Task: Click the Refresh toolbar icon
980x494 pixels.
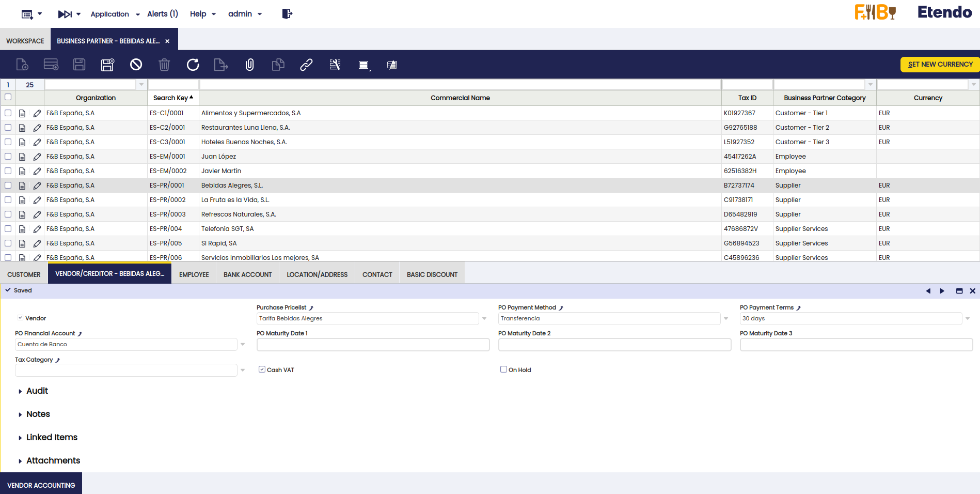Action: click(x=193, y=65)
